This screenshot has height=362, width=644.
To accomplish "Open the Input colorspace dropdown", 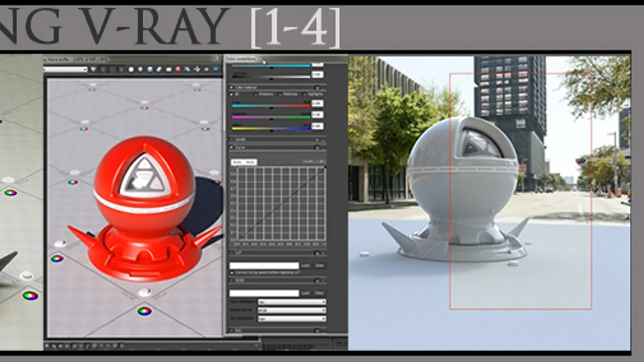I will coord(291,302).
